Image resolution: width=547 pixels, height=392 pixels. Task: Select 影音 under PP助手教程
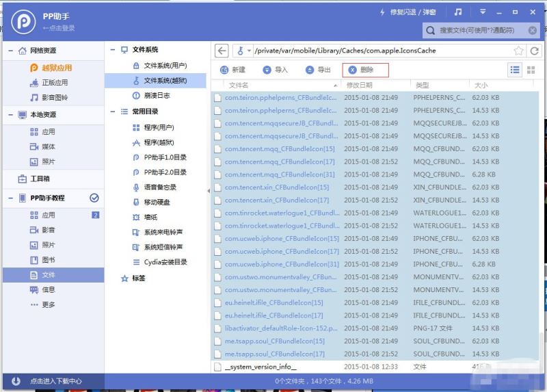coord(42,230)
